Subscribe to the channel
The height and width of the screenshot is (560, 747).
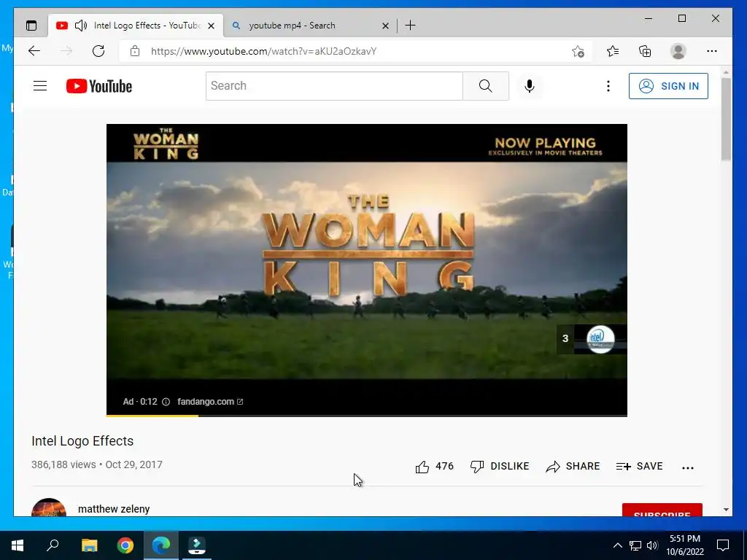662,510
